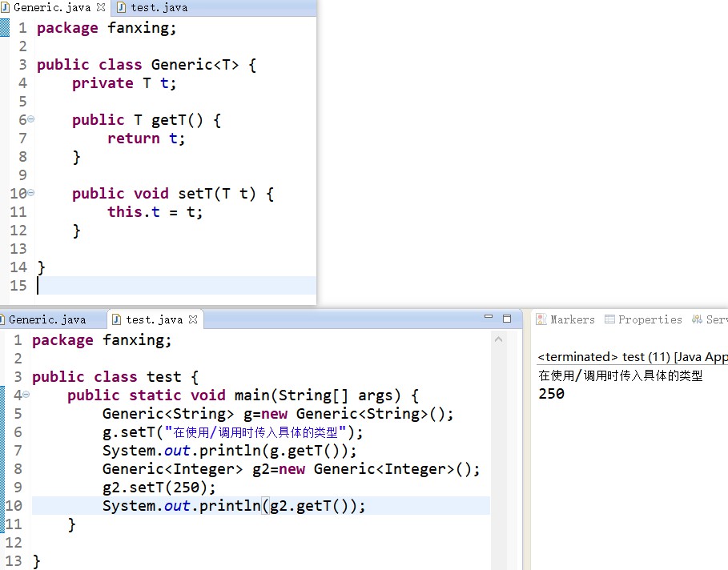Image resolution: width=728 pixels, height=570 pixels.
Task: Click the '250' console output line
Action: [552, 394]
